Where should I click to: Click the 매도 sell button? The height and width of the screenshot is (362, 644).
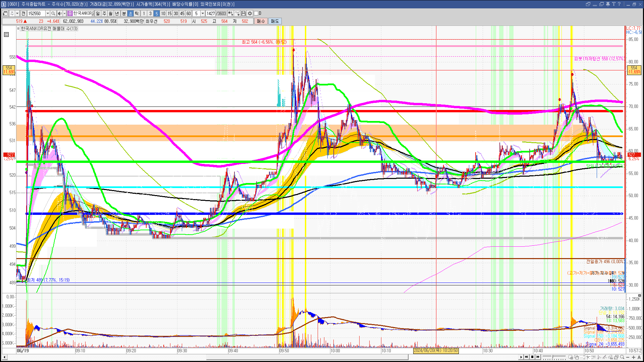275,21
